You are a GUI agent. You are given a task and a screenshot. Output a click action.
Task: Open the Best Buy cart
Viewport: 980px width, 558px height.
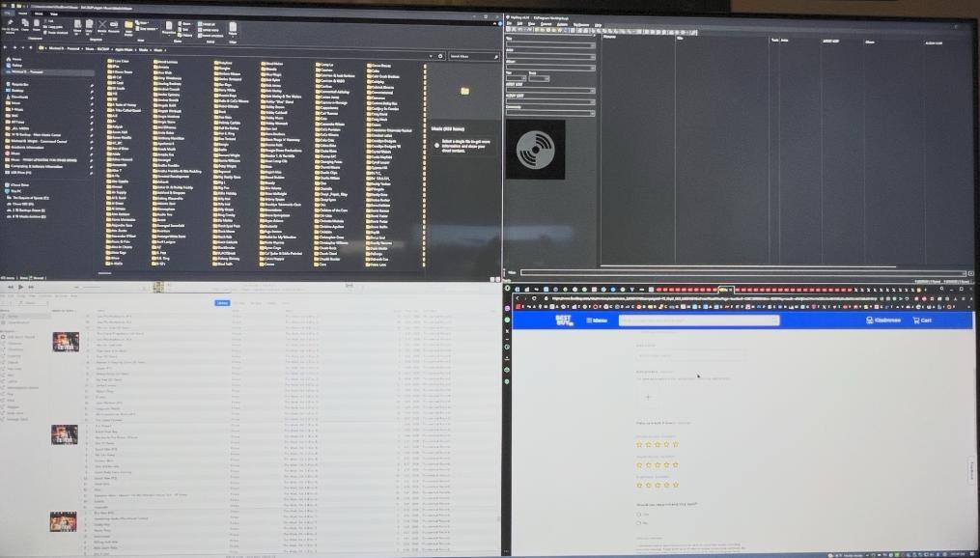tap(922, 321)
